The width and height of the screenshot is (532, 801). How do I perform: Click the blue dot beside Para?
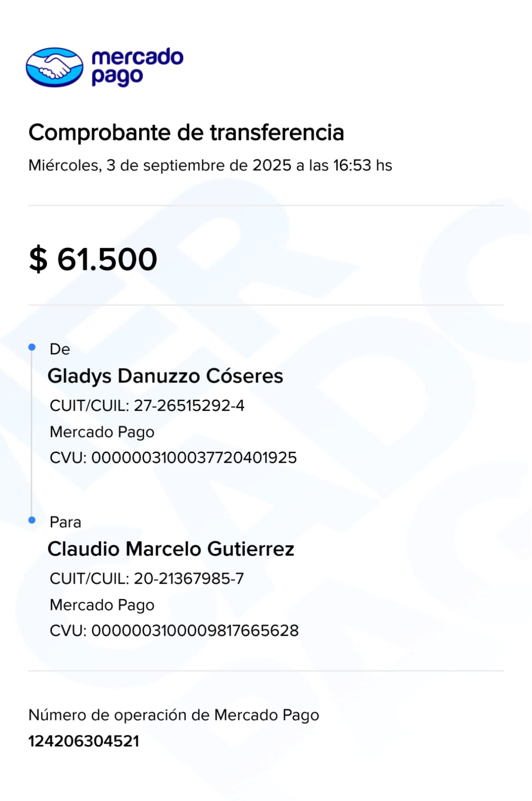(32, 520)
